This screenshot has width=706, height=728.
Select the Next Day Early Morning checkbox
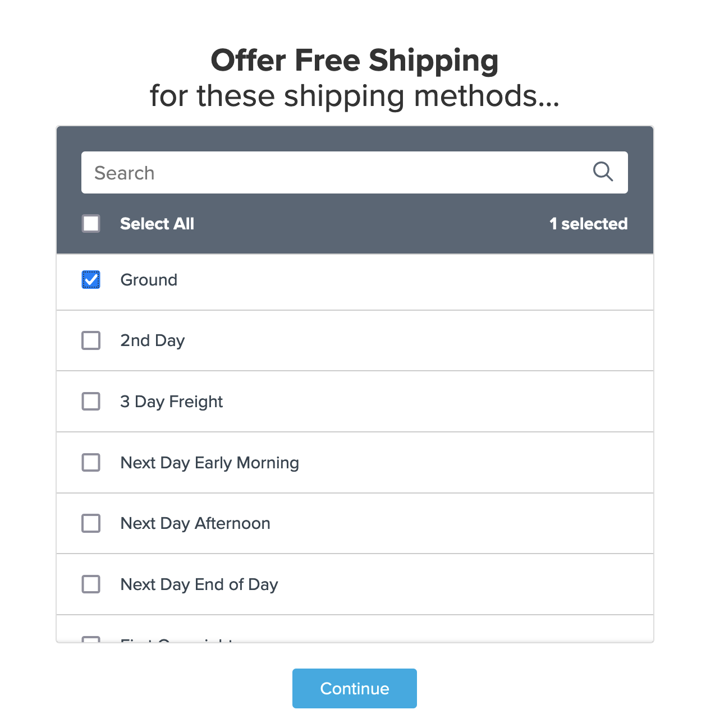[x=91, y=463]
